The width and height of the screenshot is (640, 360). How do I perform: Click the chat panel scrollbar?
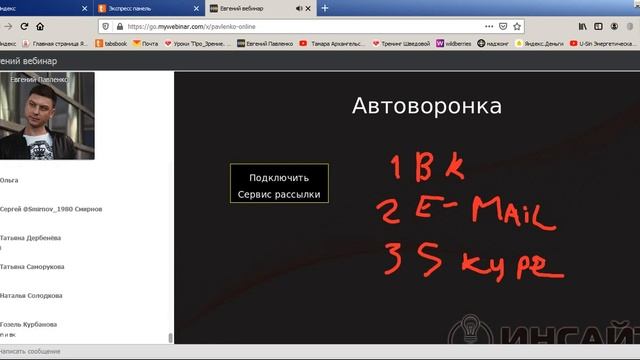[x=171, y=338]
